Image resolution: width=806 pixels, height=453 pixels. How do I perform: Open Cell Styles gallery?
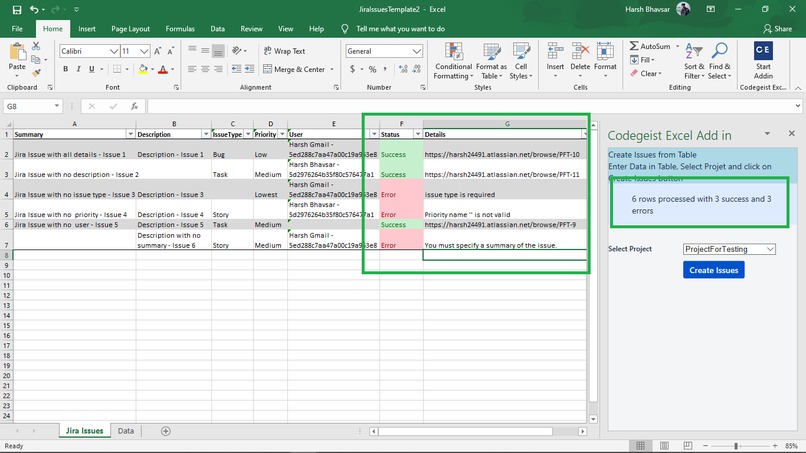521,61
